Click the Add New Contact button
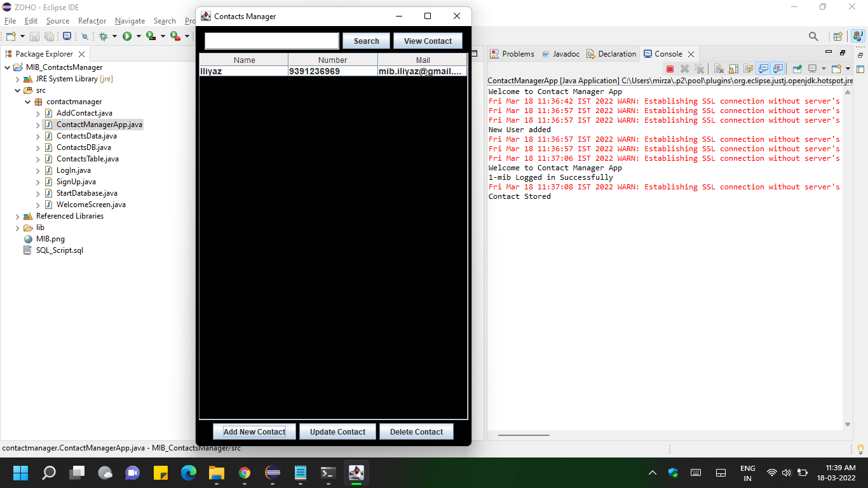The height and width of the screenshot is (488, 868). click(x=254, y=431)
